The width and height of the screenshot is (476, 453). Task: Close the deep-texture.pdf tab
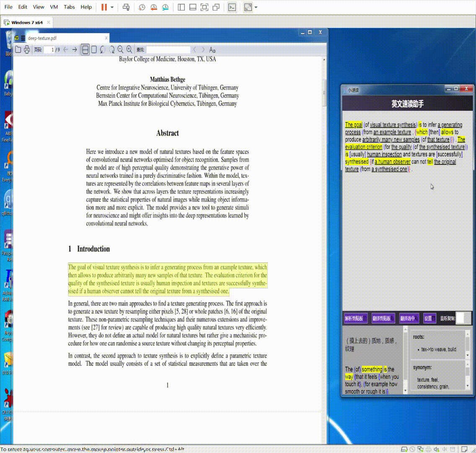point(106,38)
